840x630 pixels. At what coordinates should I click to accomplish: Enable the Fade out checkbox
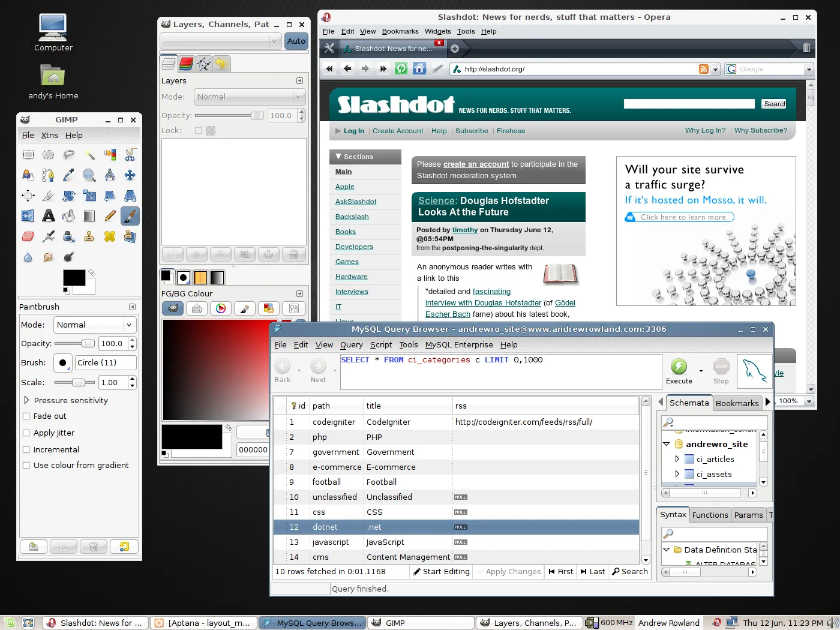point(26,416)
